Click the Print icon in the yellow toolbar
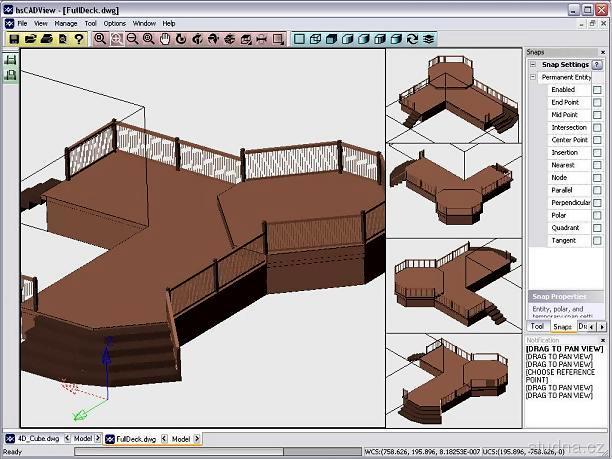 coord(46,39)
